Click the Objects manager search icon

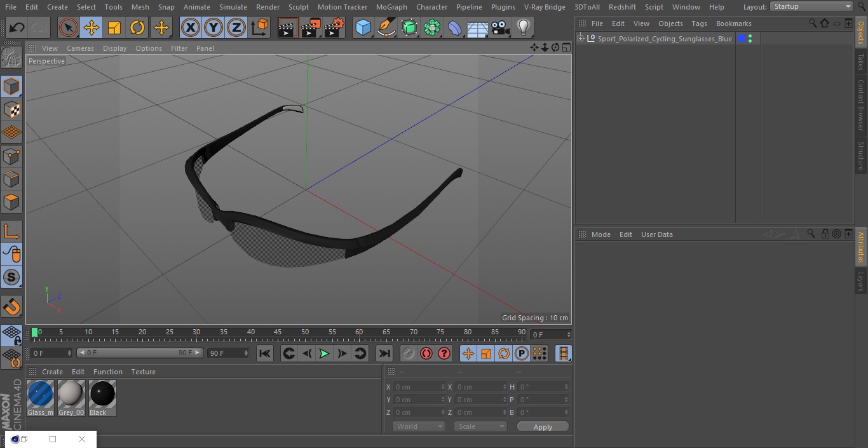813,24
